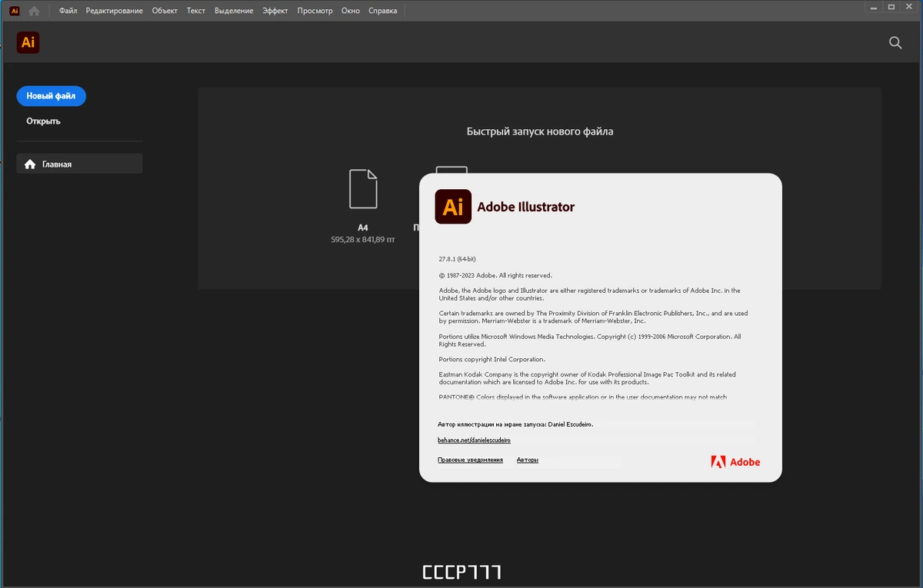The width and height of the screenshot is (923, 588).
Task: Click the splash author credit Daniel Escudeiro text
Action: (515, 424)
